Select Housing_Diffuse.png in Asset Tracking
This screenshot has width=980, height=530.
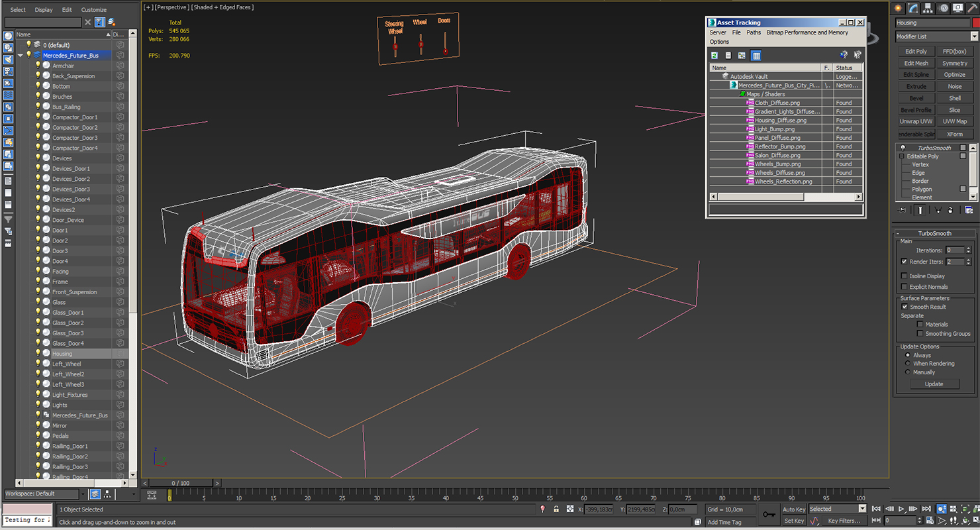780,121
